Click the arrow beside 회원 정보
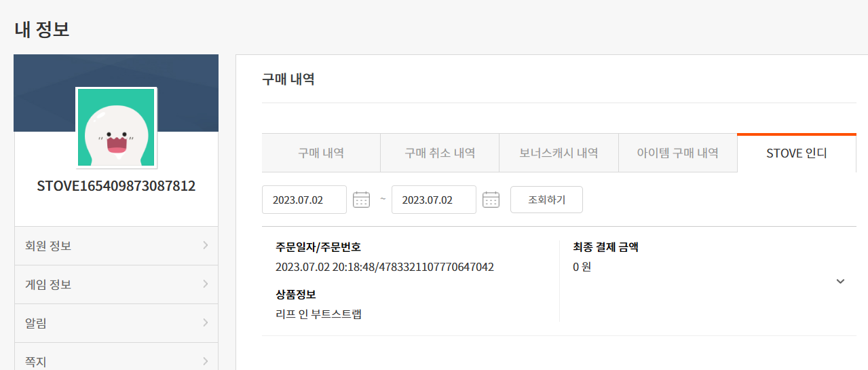This screenshot has height=370, width=868. [205, 246]
